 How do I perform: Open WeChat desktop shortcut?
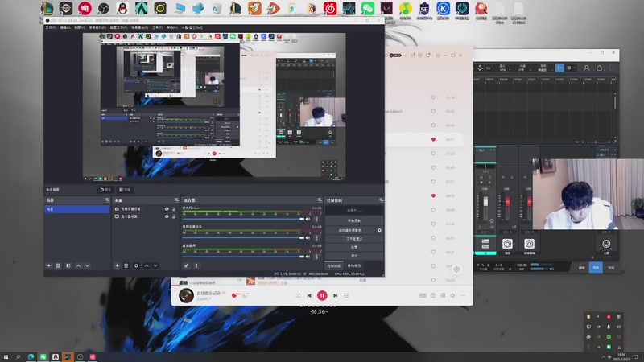click(368, 8)
